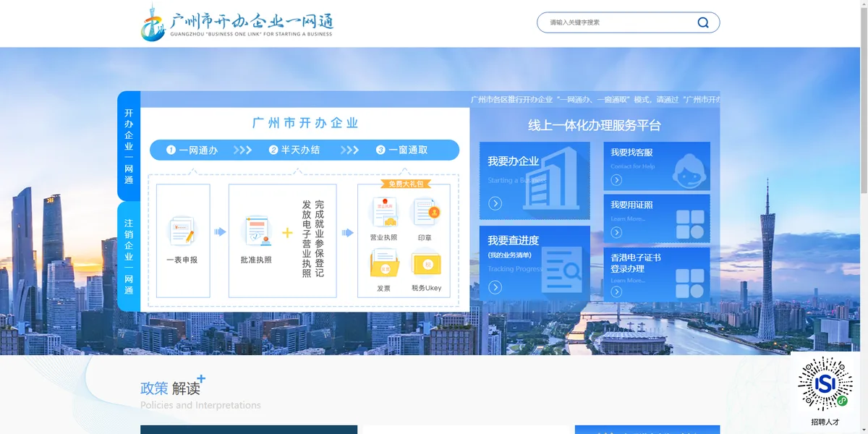The image size is (868, 434).
Task: Click the arrow circle in 我要用证照
Action: [x=616, y=232]
